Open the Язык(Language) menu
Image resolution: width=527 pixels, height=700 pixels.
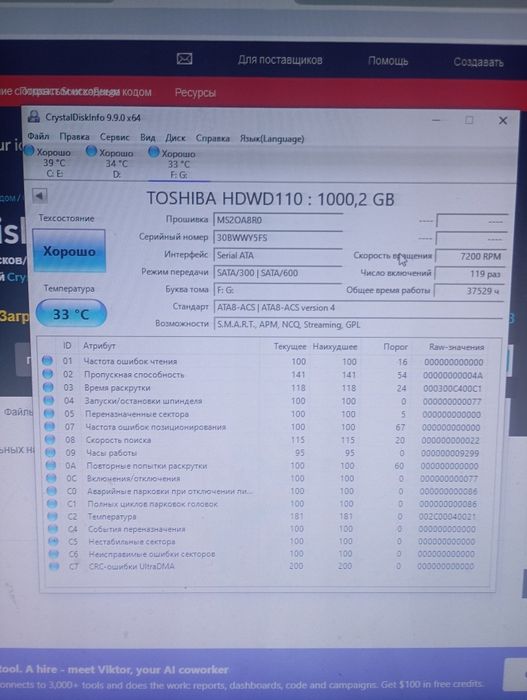pyautogui.click(x=272, y=139)
